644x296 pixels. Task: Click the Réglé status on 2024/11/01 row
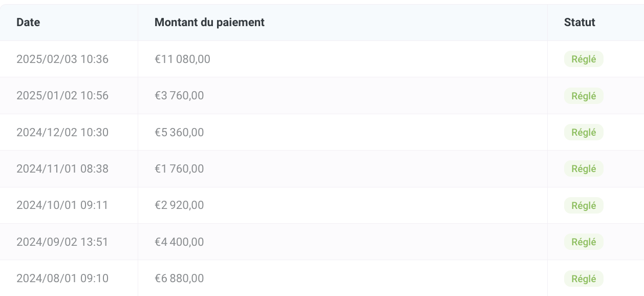tap(584, 169)
